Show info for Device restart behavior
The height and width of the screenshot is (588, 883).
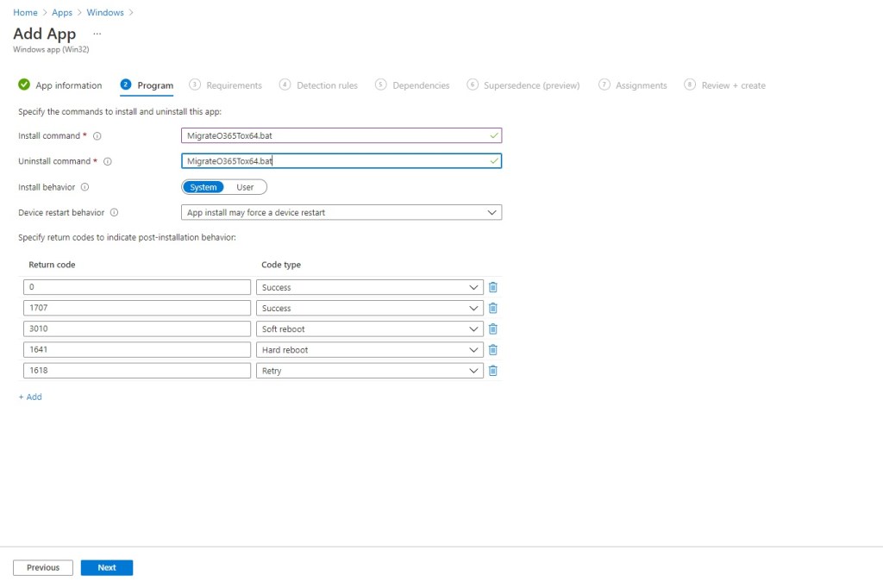(x=114, y=212)
